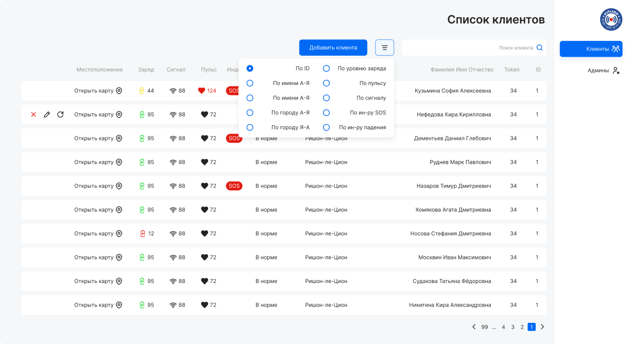The height and width of the screenshot is (344, 644).
Task: Toggle the sort filter dropdown button
Action: (384, 48)
